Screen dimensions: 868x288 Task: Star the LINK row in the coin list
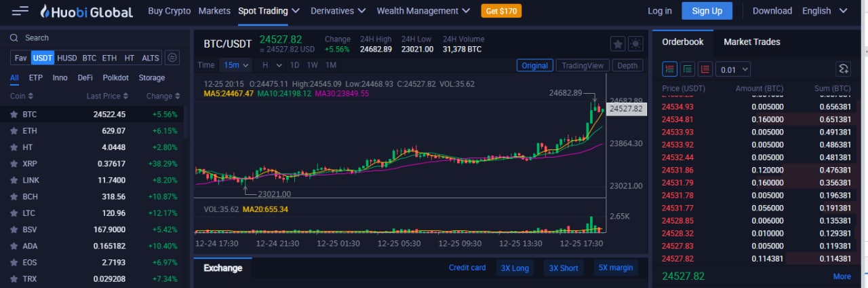(14, 180)
